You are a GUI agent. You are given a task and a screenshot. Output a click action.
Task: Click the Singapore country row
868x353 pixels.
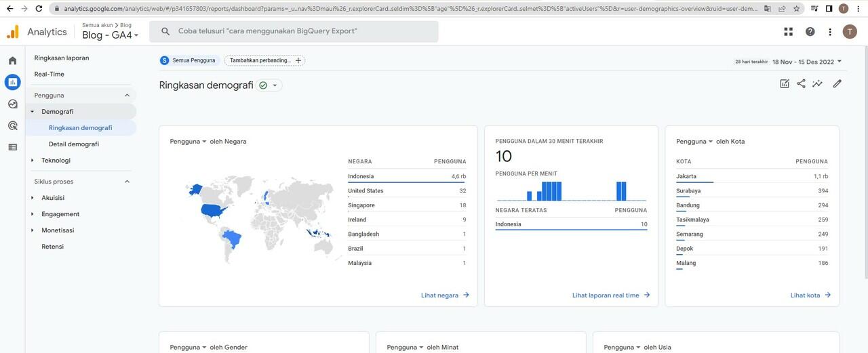pos(407,205)
